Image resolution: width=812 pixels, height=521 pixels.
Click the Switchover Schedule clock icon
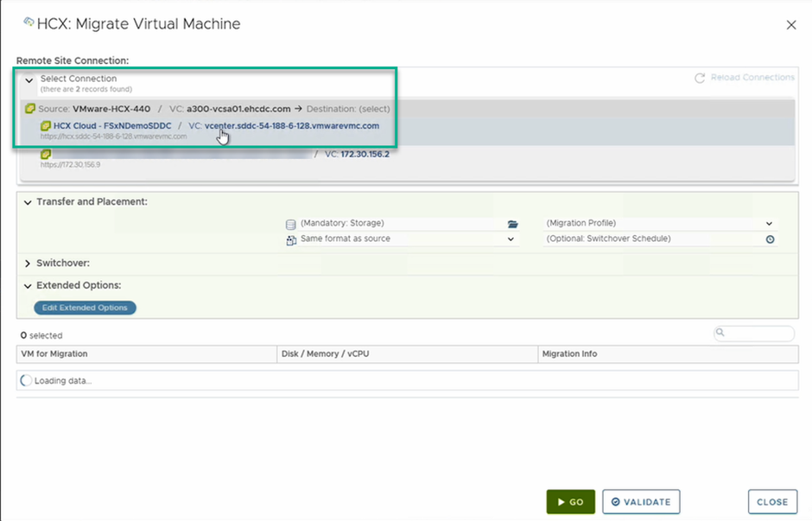pyautogui.click(x=770, y=239)
